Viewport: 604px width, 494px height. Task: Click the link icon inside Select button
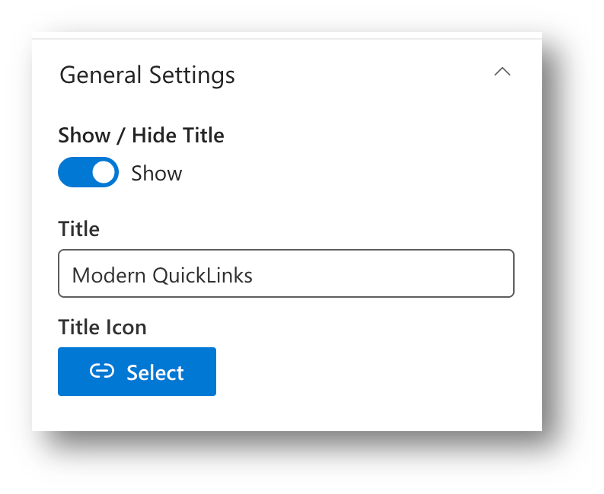[101, 372]
